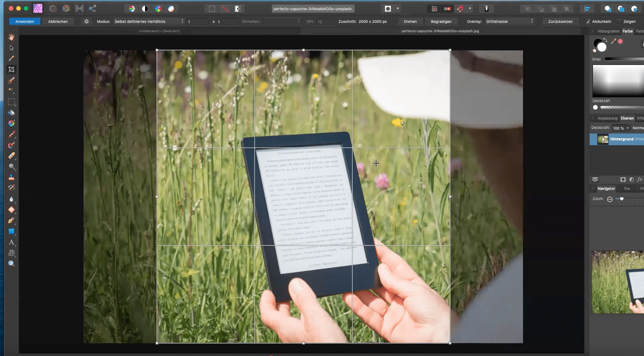Click the Auto White Balance toolbar icon
Viewport: 644px width, 356px height.
[x=171, y=9]
